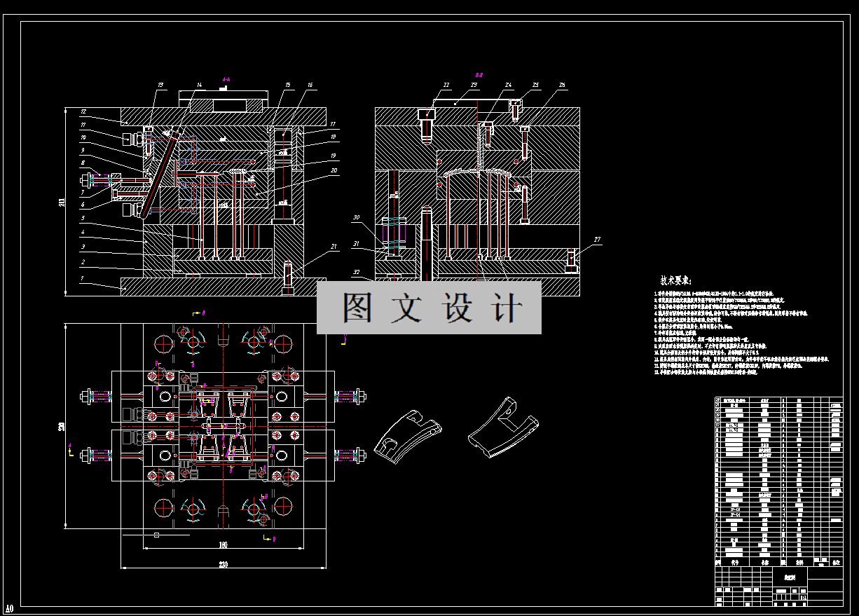Select part balloon number 27

597,240
